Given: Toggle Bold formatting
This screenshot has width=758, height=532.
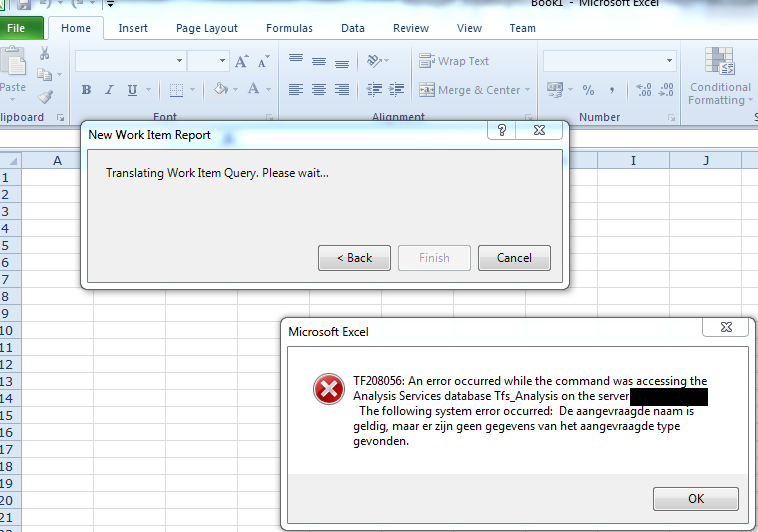Looking at the screenshot, I should click(x=86, y=90).
